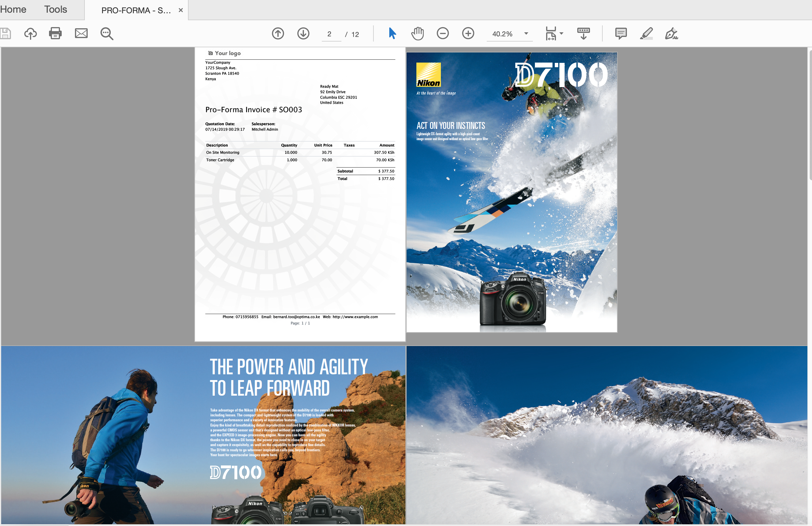The image size is (812, 526).
Task: Click the 40.2% zoom value field
Action: (x=502, y=34)
